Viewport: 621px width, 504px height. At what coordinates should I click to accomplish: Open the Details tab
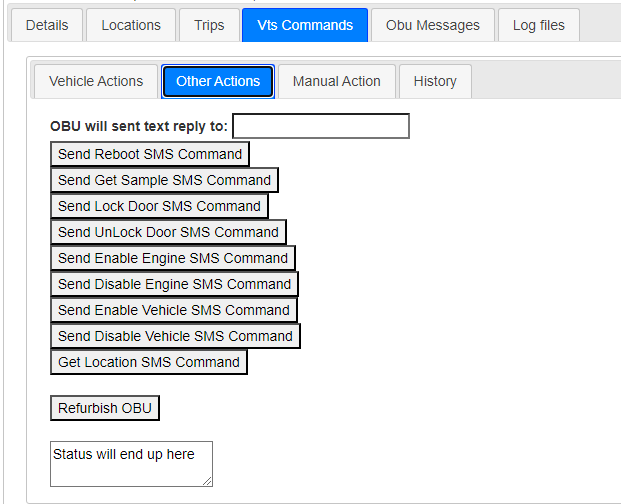click(x=47, y=25)
